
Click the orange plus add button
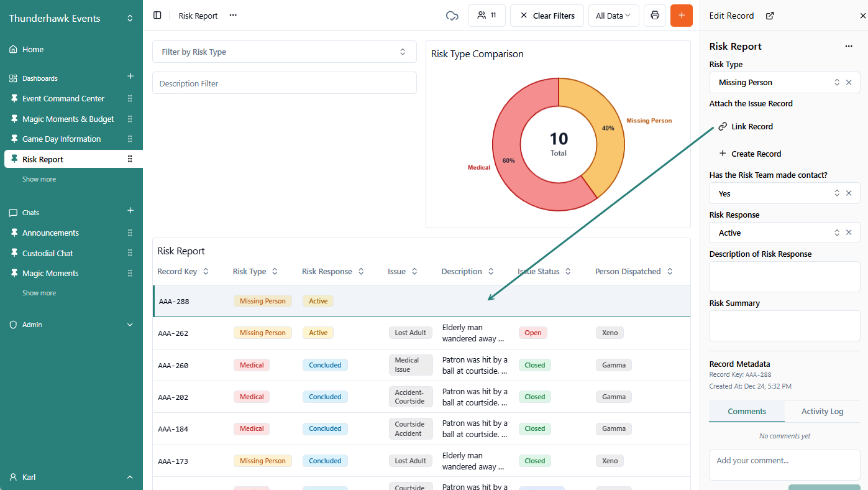[x=681, y=16]
